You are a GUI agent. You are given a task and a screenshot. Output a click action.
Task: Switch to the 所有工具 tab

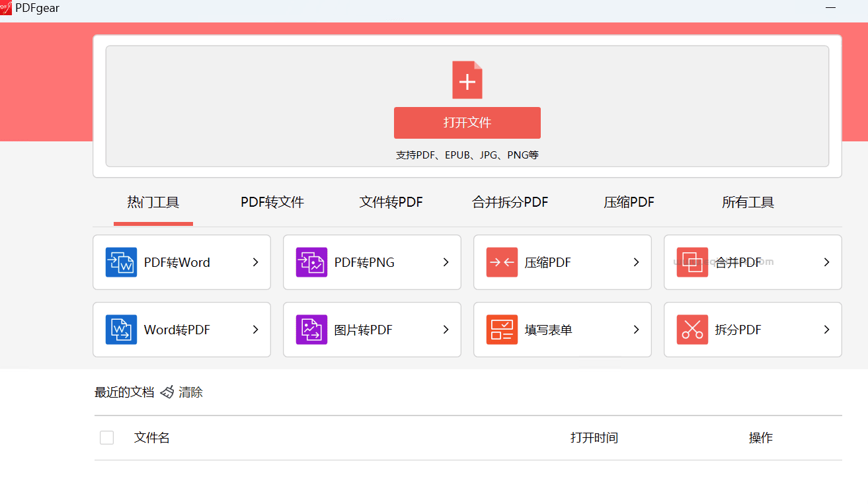[x=748, y=202]
